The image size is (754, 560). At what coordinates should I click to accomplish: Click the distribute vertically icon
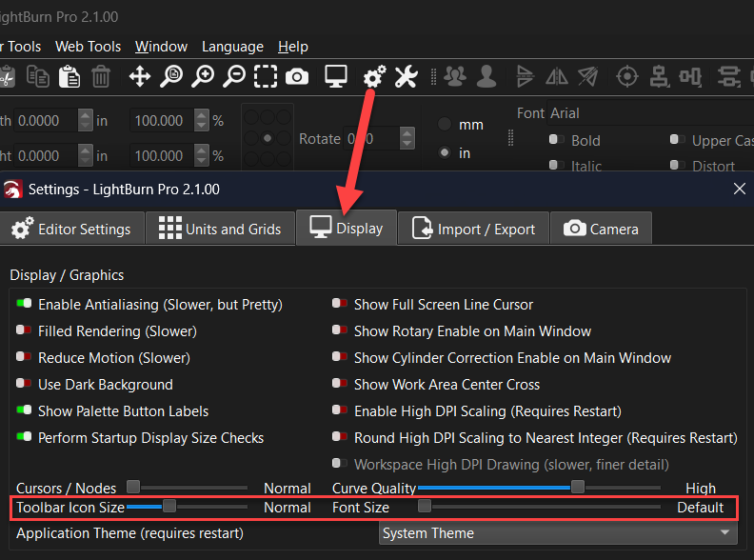tap(728, 76)
